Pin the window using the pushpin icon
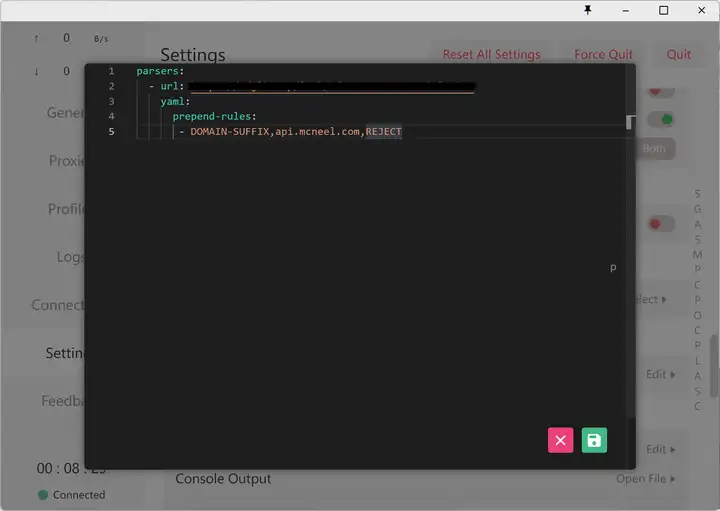This screenshot has height=511, width=720. pos(587,10)
